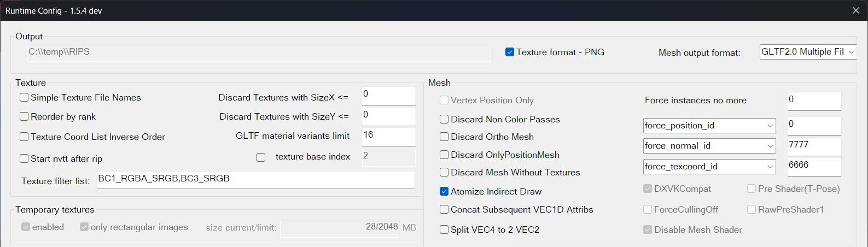Click the GLTF material variants limit field
Image resolution: width=868 pixels, height=247 pixels.
[x=389, y=137]
